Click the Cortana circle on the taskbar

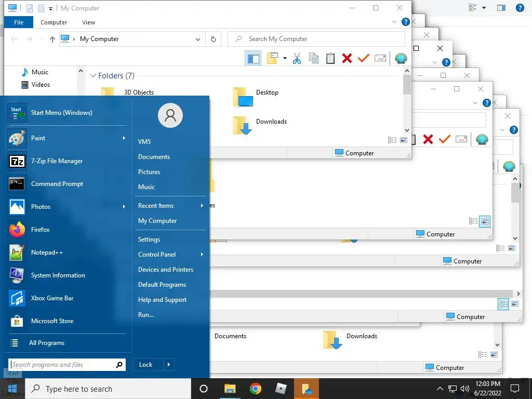204,389
